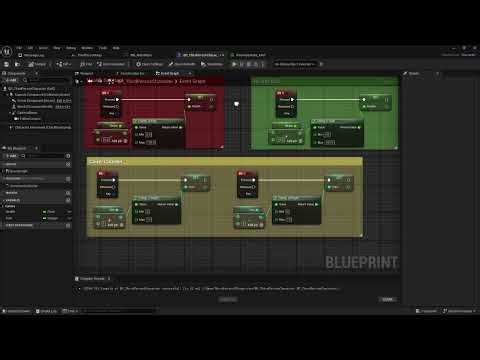Open the File menu

coord(19,48)
